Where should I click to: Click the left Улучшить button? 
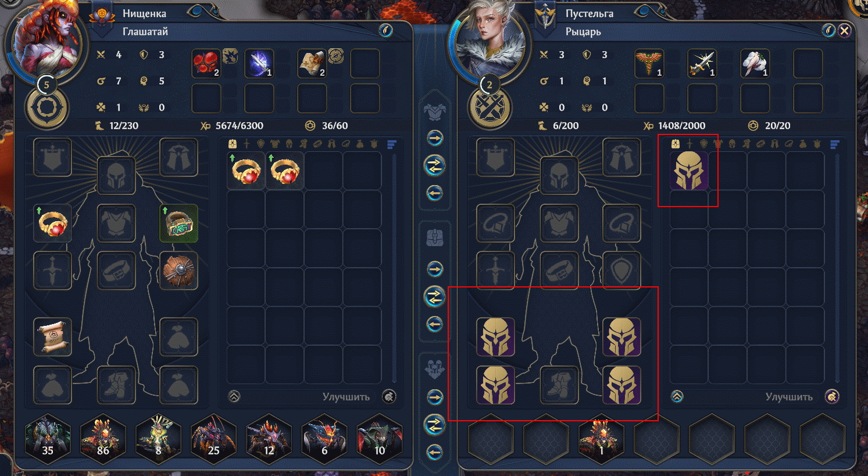point(346,397)
